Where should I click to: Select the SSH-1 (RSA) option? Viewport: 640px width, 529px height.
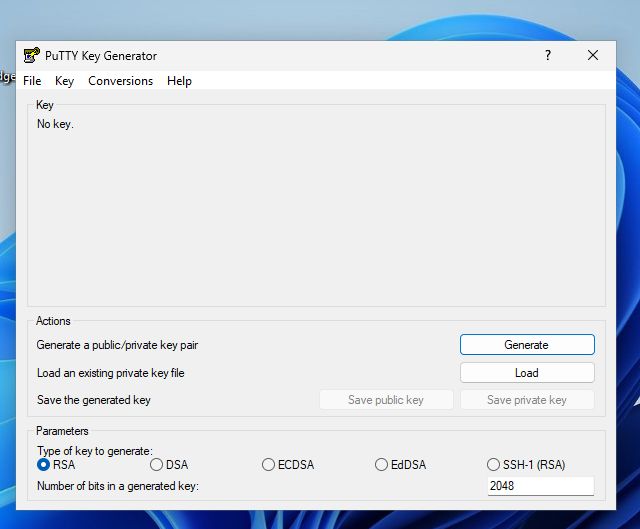coord(494,465)
